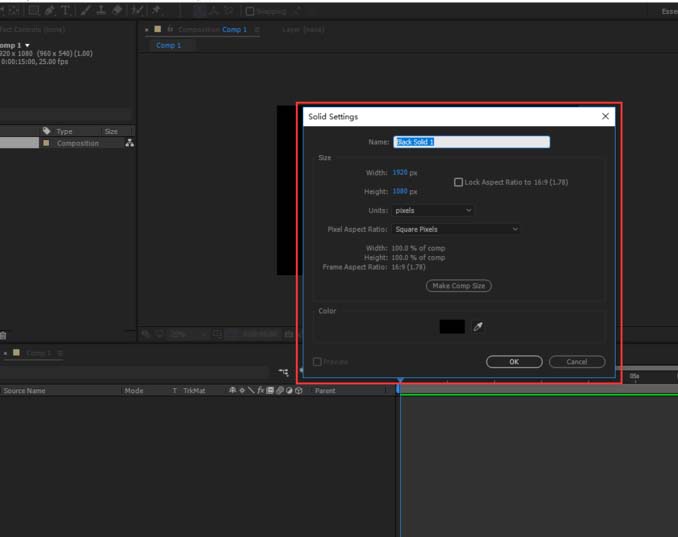Open the Units dropdown showing pixels
The image size is (678, 537).
pyautogui.click(x=432, y=211)
